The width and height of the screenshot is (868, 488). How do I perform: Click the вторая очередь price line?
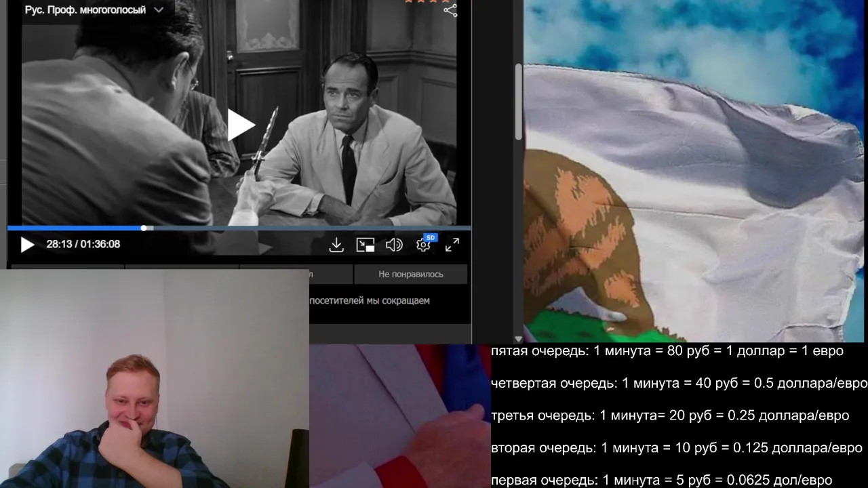click(x=677, y=448)
